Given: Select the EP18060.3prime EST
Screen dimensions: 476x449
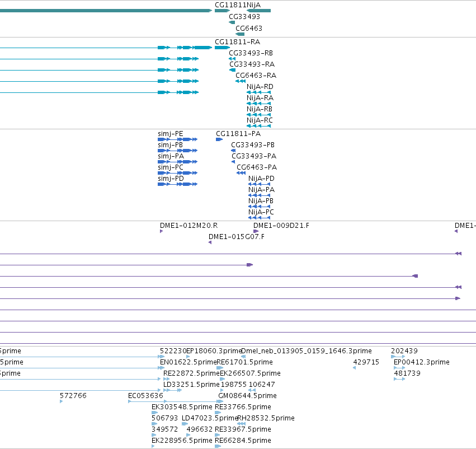Looking at the screenshot, I should (x=188, y=357).
